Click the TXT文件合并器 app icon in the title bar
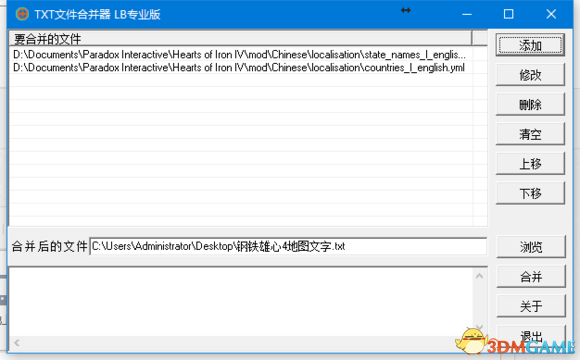Image resolution: width=580 pixels, height=360 pixels. coord(22,14)
